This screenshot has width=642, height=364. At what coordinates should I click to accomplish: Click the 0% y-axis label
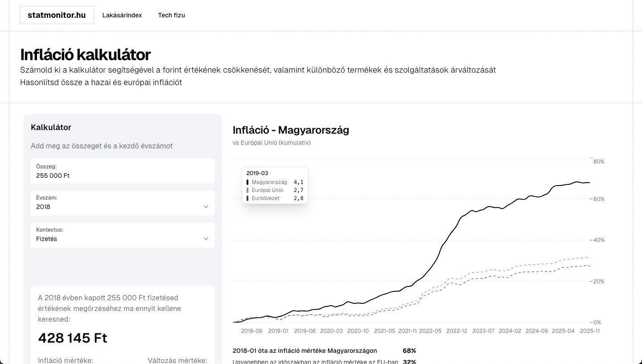pos(597,323)
